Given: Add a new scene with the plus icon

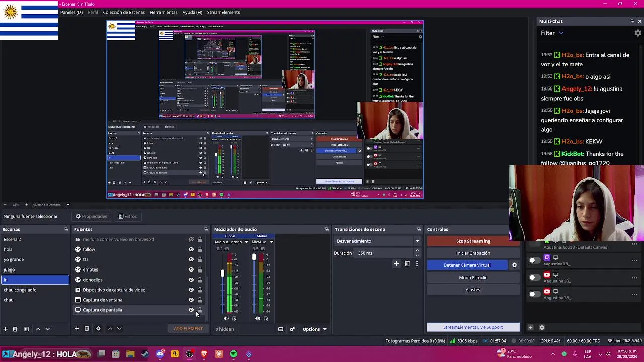Looking at the screenshot, I should tap(5, 329).
